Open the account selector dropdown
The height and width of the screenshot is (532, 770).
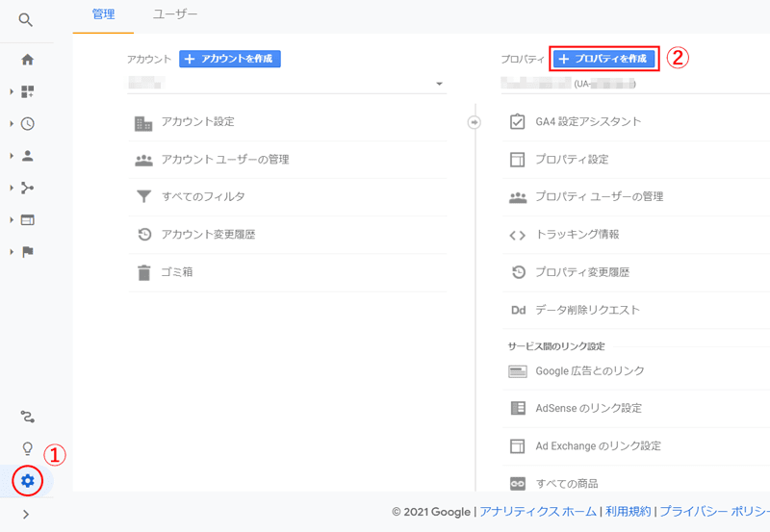click(x=287, y=84)
